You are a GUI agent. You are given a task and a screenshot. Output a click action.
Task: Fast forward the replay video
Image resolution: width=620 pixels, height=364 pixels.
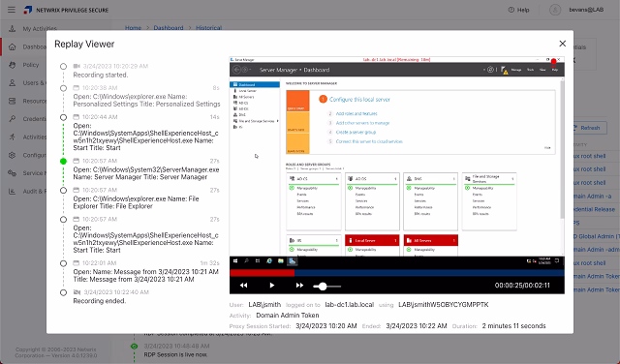[x=299, y=286]
